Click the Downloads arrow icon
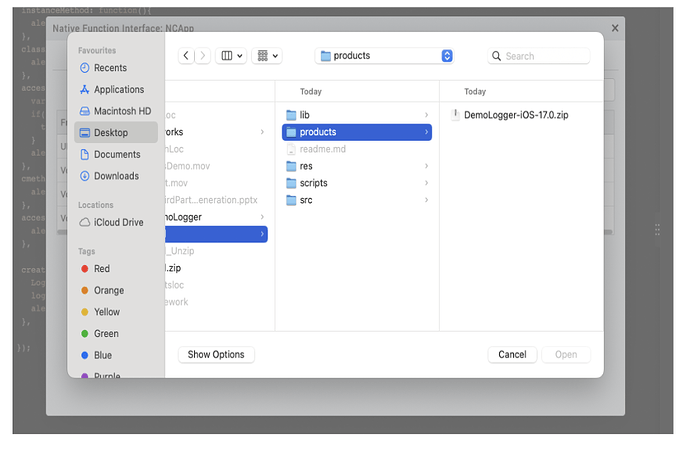The width and height of the screenshot is (690, 452). click(x=84, y=176)
